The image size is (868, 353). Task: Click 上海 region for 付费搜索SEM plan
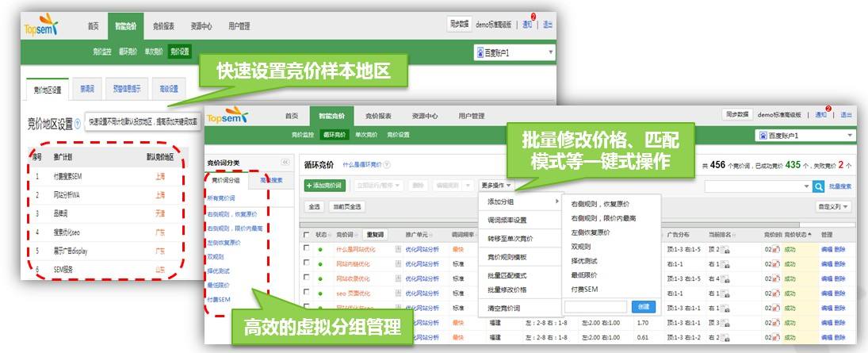tap(160, 177)
